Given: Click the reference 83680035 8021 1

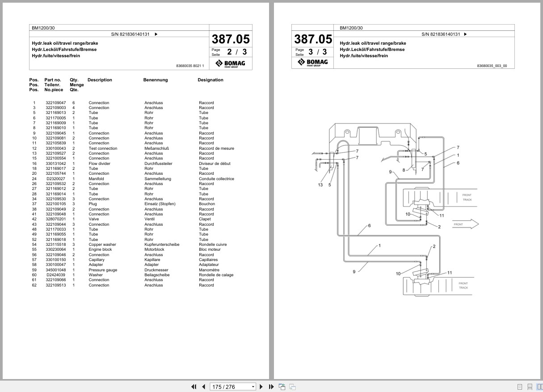Looking at the screenshot, I should coord(190,66).
